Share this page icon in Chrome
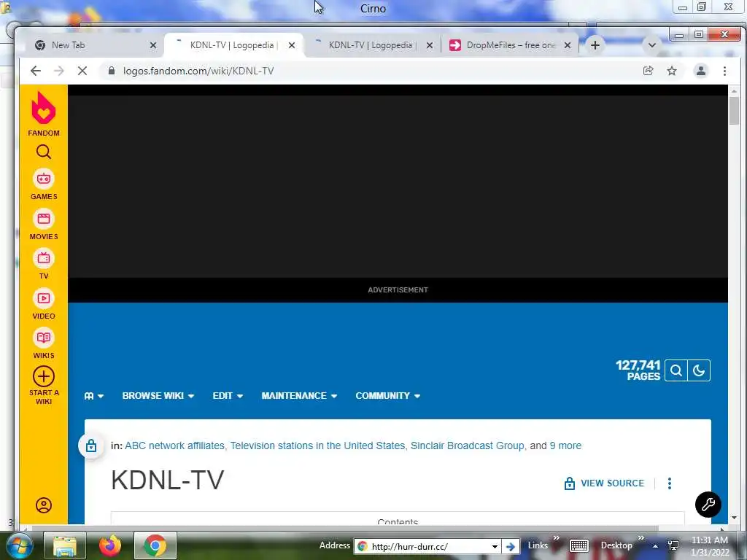 pyautogui.click(x=648, y=71)
